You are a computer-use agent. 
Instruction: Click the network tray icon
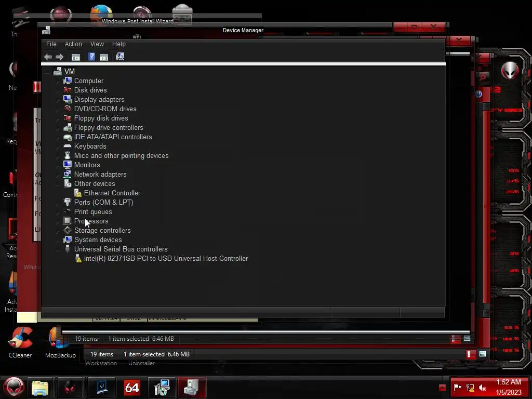470,388
